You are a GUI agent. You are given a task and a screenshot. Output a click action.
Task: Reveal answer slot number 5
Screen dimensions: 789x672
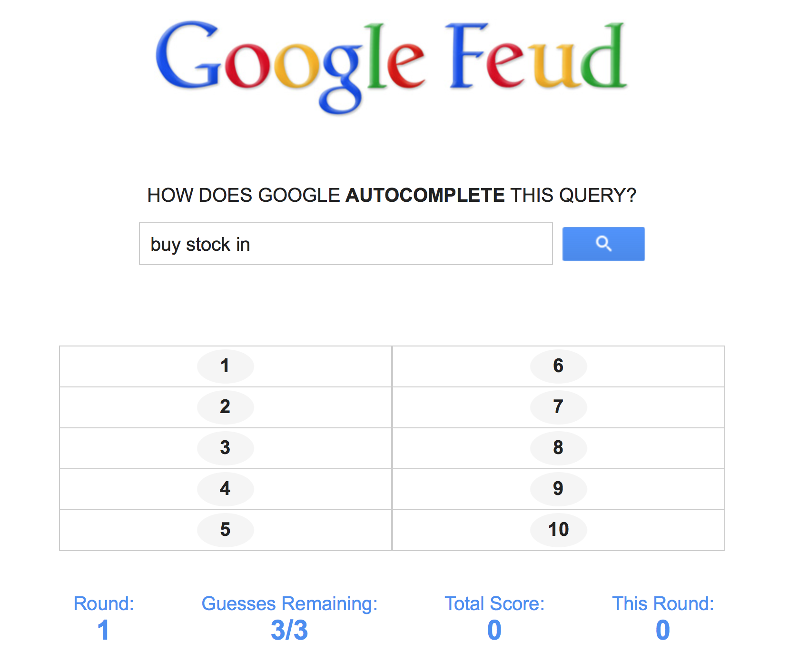225,530
